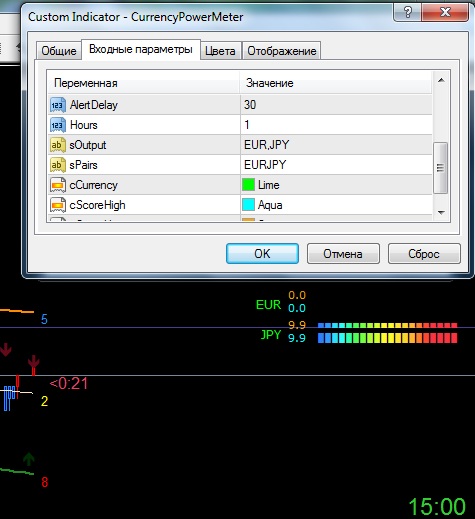Click the integer icon beside Hours
The height and width of the screenshot is (519, 475).
[57, 125]
